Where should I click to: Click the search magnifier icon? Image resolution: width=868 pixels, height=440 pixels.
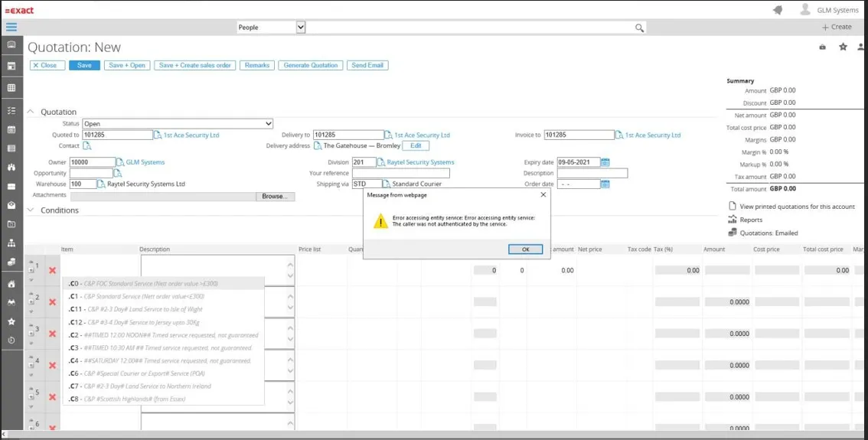tap(639, 28)
